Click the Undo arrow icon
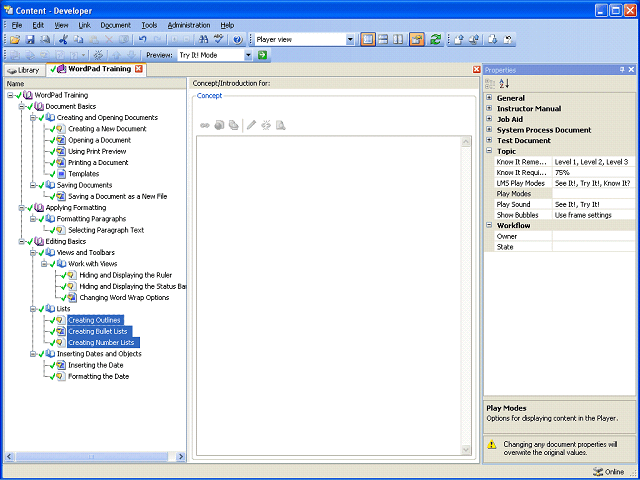 coord(142,40)
